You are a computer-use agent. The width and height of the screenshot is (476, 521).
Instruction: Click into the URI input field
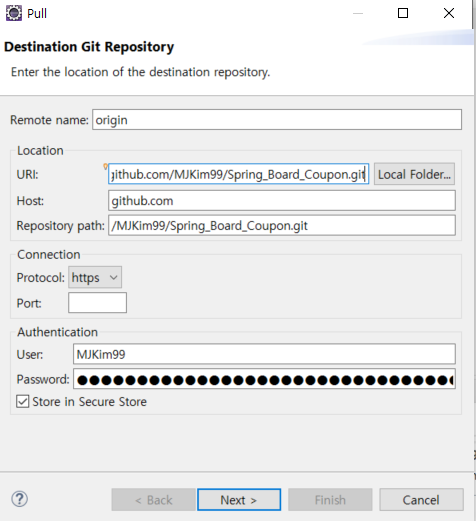point(238,174)
